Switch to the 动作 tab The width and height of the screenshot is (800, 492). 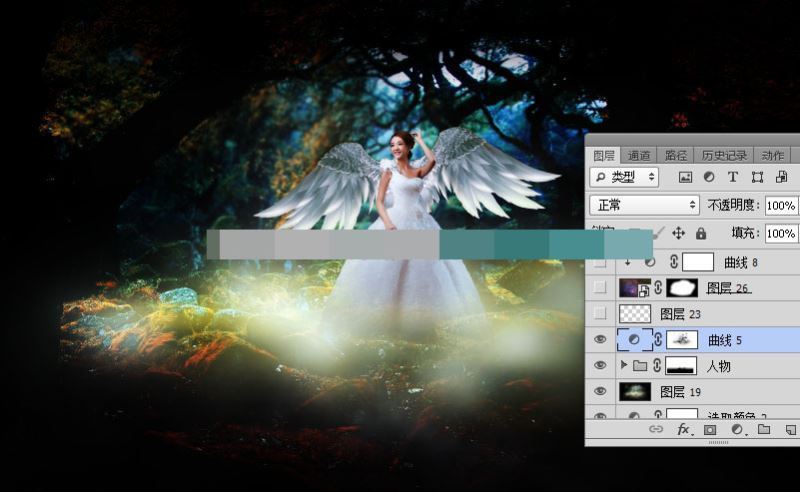click(x=772, y=155)
